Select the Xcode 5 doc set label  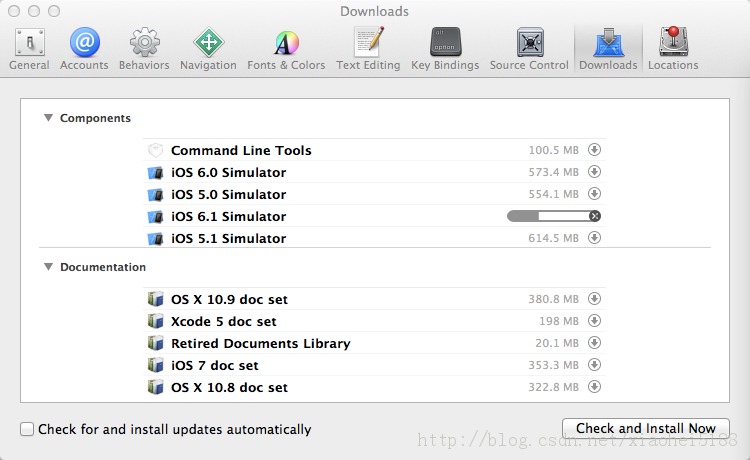point(224,321)
